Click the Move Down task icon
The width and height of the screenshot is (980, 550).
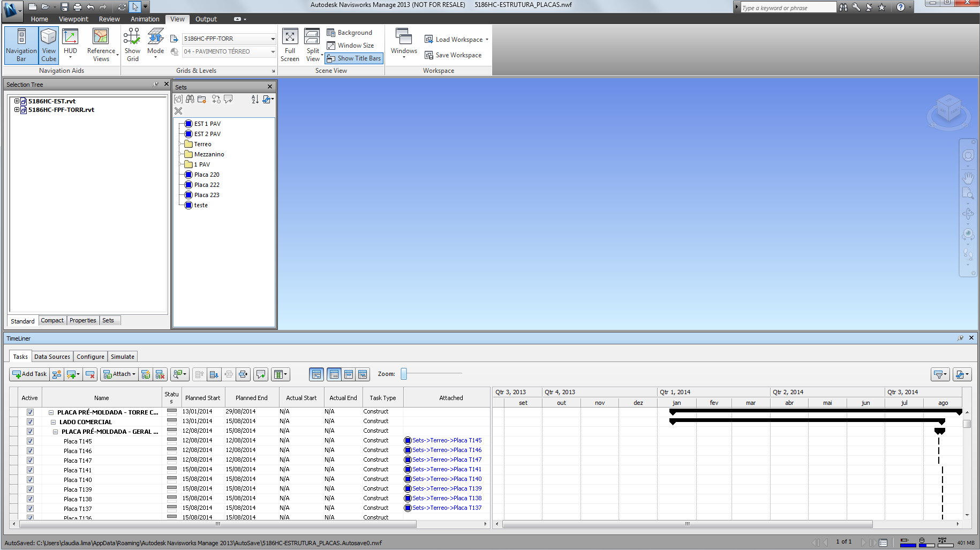[x=214, y=374]
